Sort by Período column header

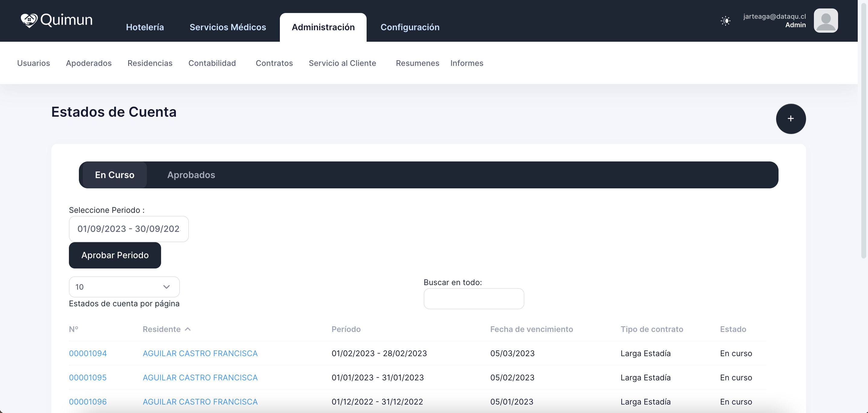(x=346, y=329)
